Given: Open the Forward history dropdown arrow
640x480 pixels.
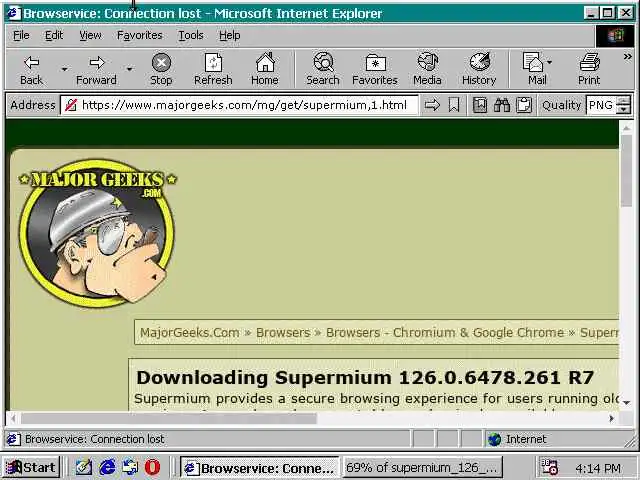Looking at the screenshot, I should pos(129,69).
